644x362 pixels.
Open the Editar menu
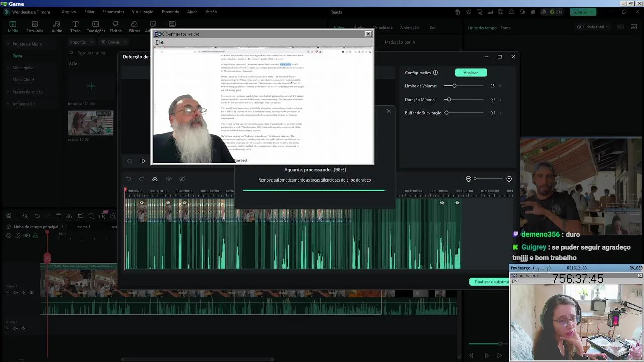(x=89, y=12)
